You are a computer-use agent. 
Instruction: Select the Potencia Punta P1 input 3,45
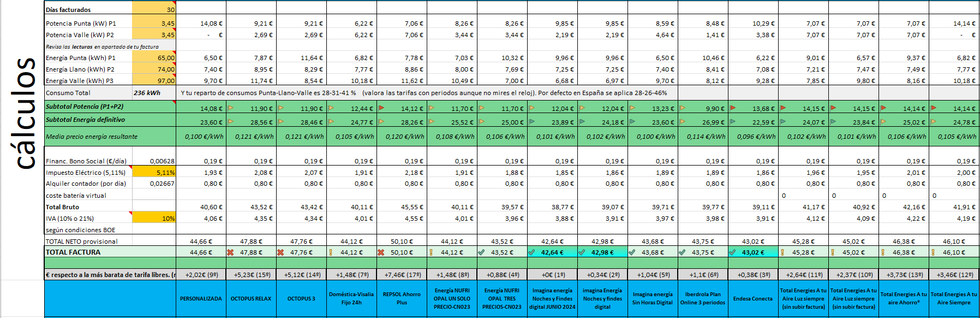coord(154,23)
